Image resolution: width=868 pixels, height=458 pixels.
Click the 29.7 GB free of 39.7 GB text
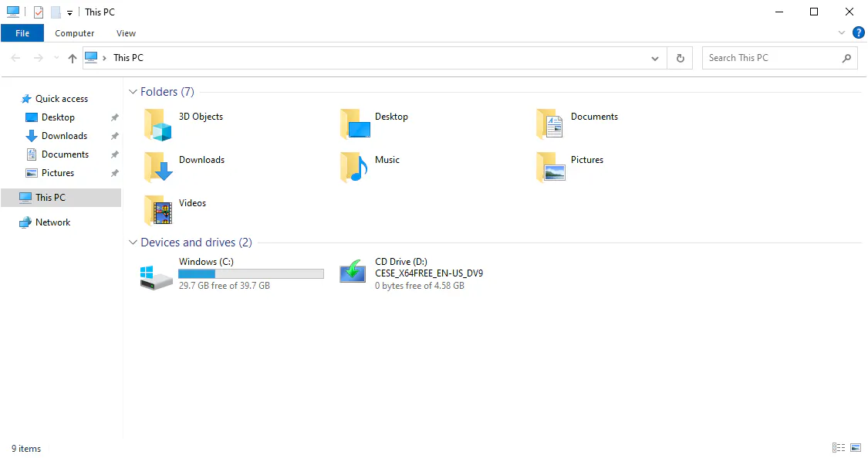click(x=225, y=286)
